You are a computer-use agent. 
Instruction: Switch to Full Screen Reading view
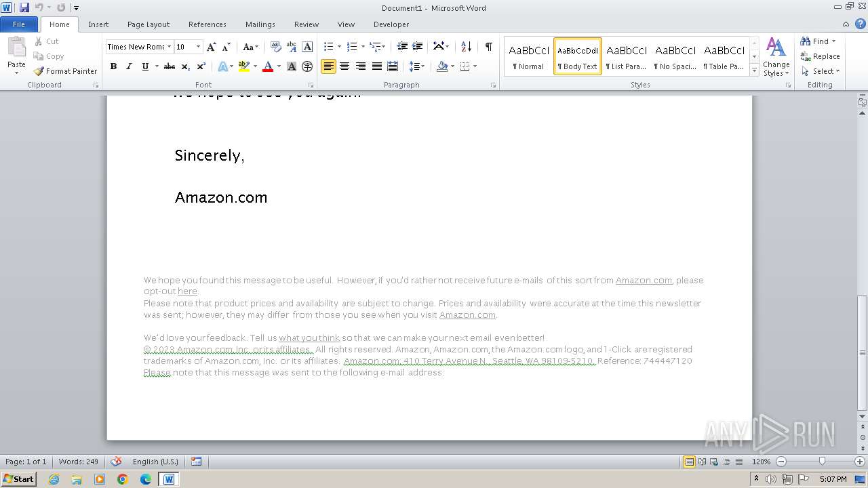702,462
